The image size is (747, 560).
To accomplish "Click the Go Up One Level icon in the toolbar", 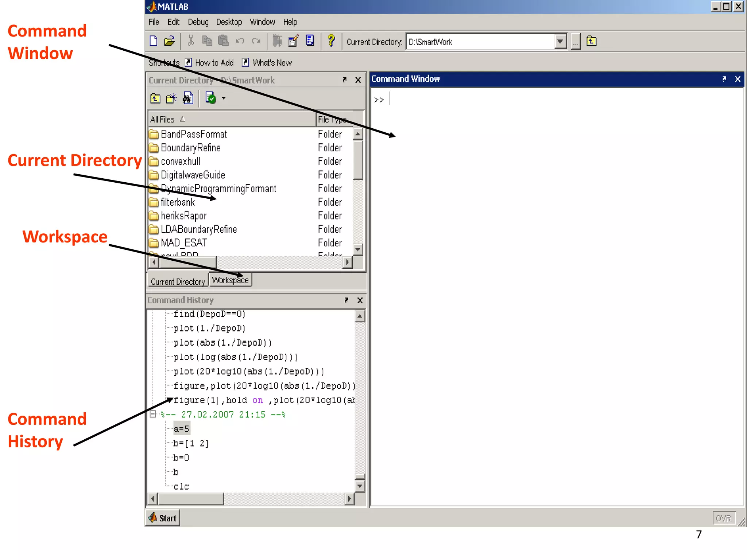I will [591, 41].
